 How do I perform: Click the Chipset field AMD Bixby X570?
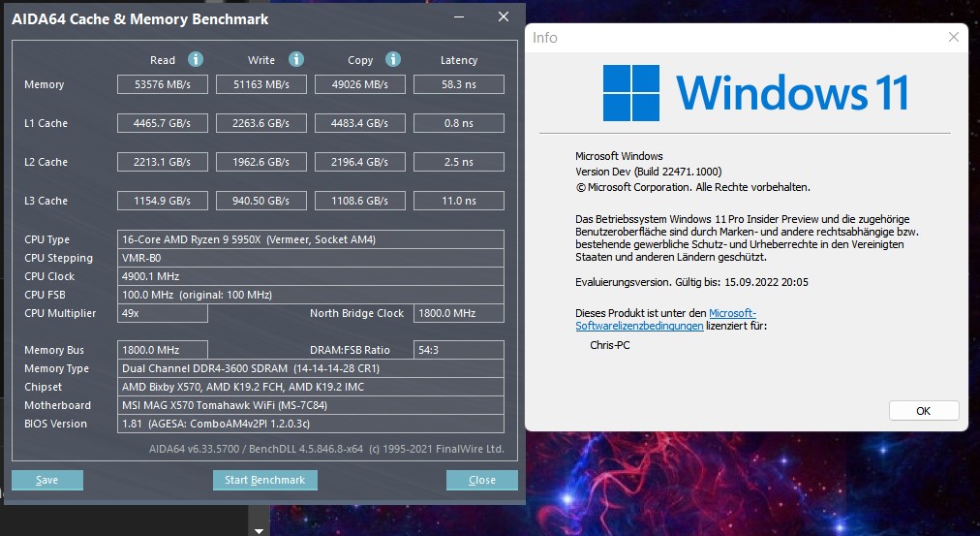(311, 387)
